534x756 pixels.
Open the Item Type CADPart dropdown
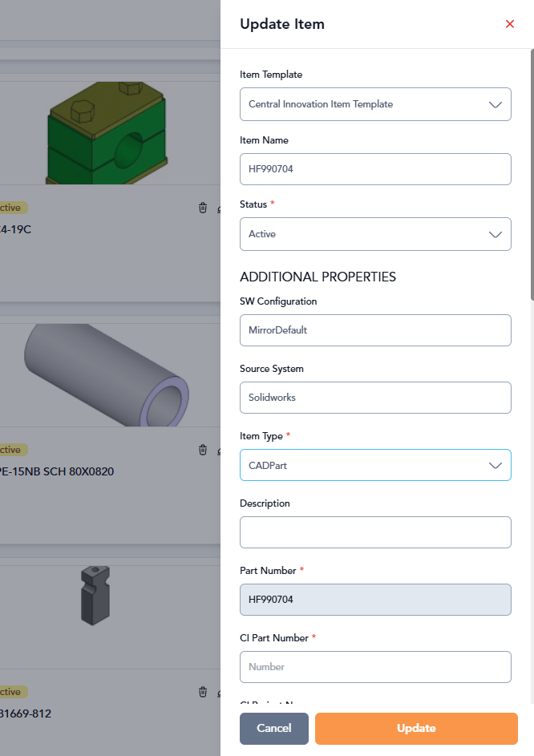[x=375, y=465]
